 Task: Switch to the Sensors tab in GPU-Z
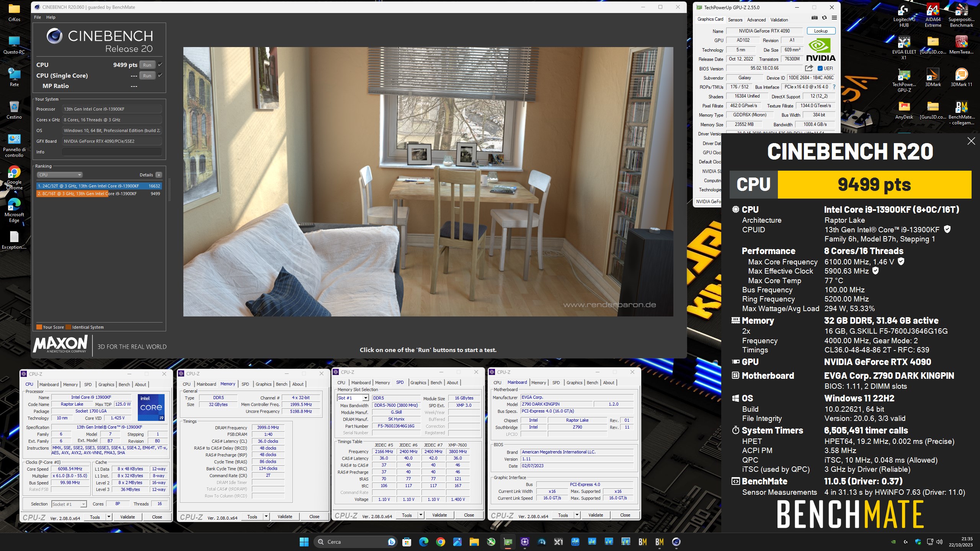coord(735,20)
